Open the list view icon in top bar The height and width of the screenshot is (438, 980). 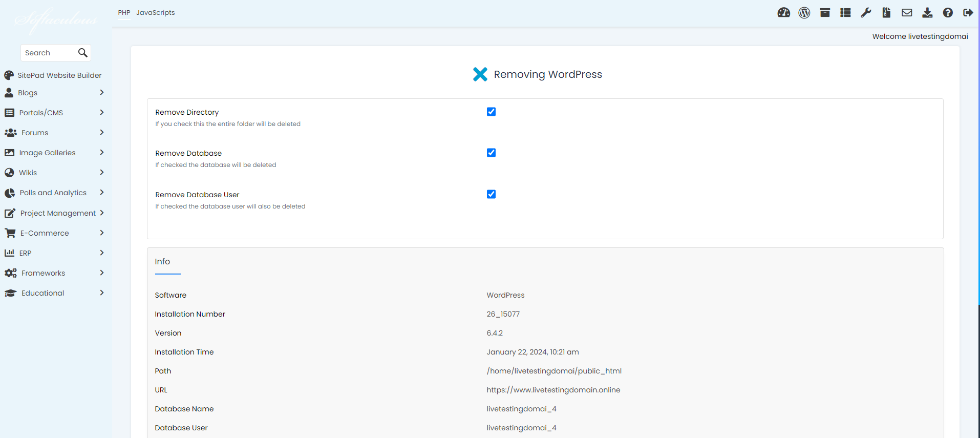point(845,13)
